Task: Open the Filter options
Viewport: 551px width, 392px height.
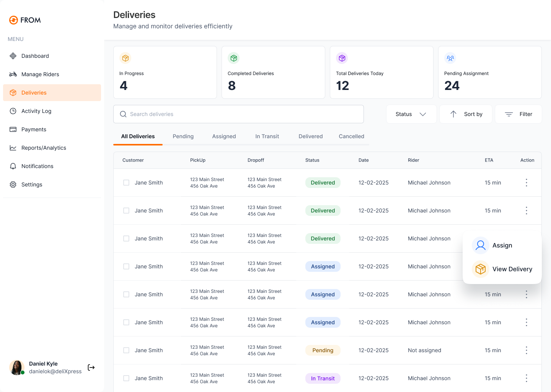Action: pyautogui.click(x=518, y=114)
